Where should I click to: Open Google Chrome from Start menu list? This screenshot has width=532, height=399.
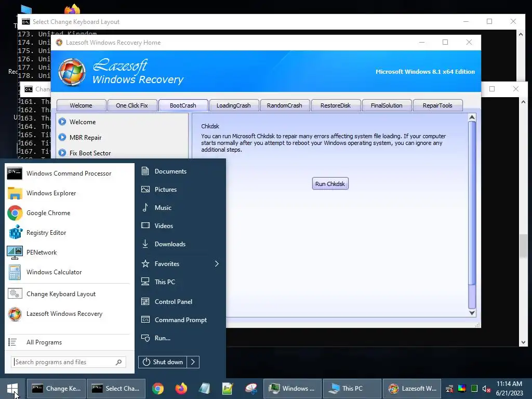[x=68, y=212]
